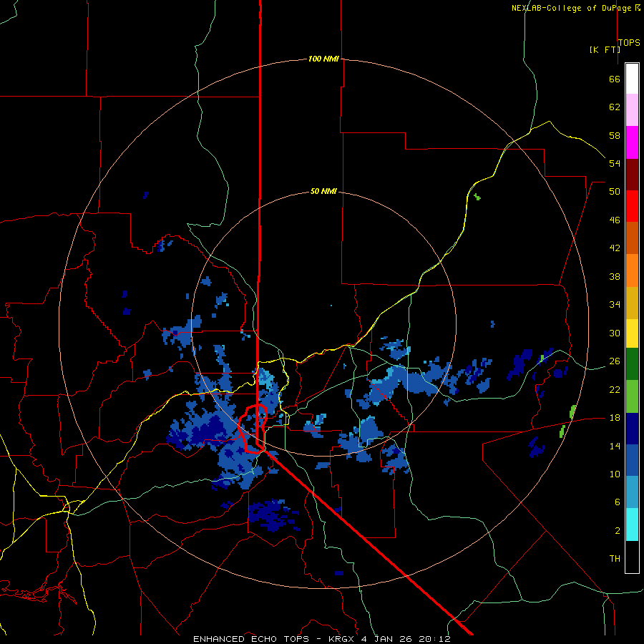Click the TH legend label
This screenshot has width=644, height=644.
[x=615, y=558]
